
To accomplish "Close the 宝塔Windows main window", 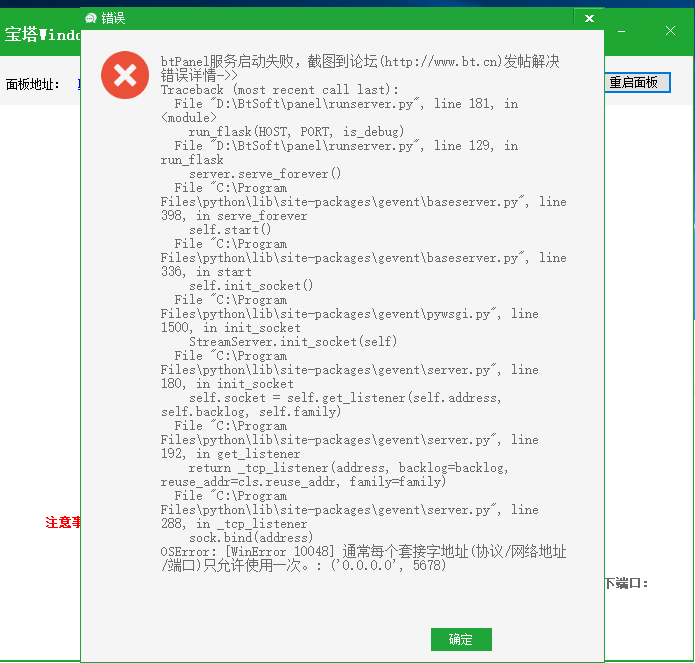I will [x=670, y=31].
